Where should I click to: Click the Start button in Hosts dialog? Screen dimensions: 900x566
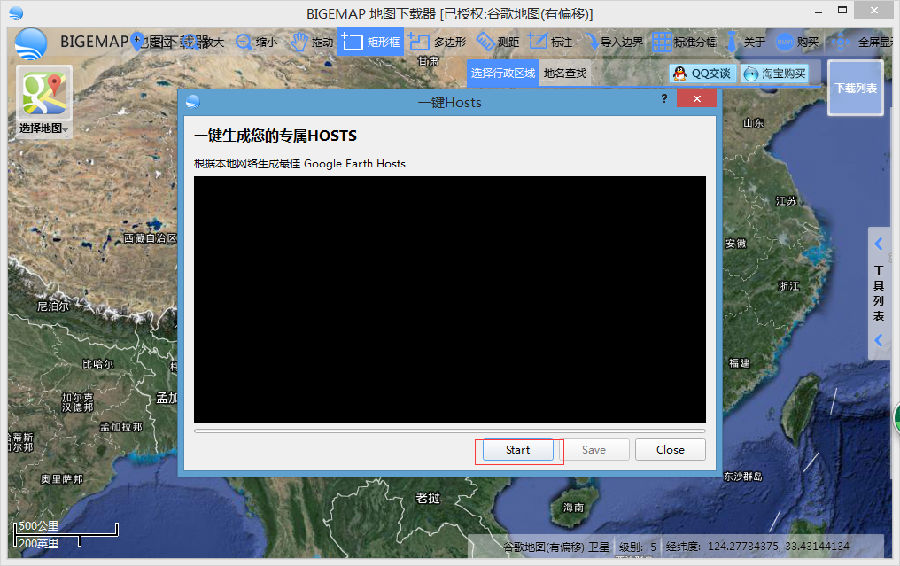(518, 450)
